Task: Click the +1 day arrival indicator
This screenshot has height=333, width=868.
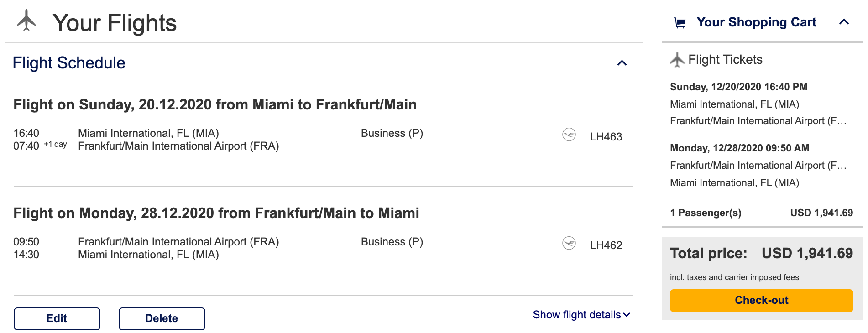Action: click(55, 144)
